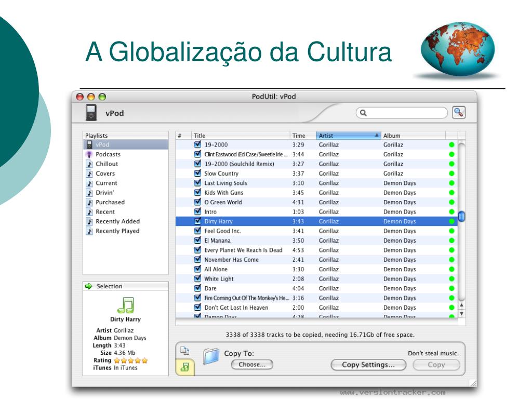532x399 pixels.
Task: Open the Purchased playlist
Action: (x=126, y=202)
